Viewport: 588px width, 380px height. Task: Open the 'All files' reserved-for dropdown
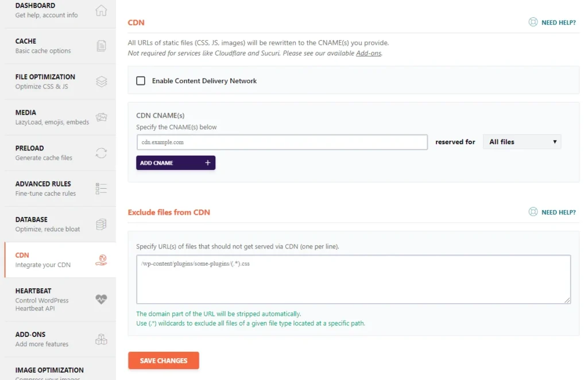(x=522, y=142)
